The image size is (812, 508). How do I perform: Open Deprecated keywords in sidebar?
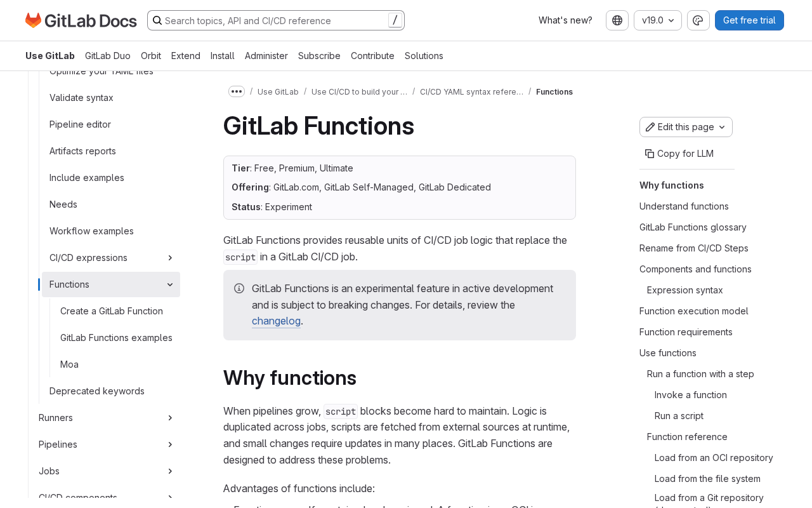[97, 391]
